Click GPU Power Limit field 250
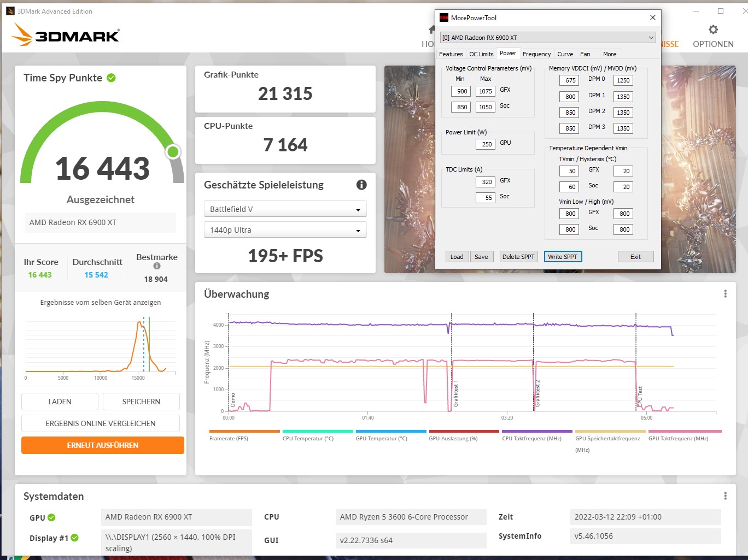This screenshot has width=748, height=560. [486, 144]
